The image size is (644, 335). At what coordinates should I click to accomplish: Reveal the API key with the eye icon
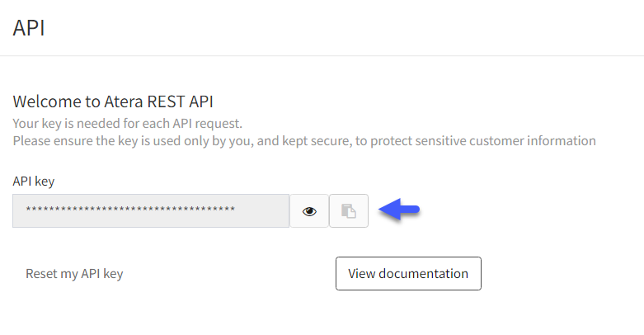[x=309, y=211]
